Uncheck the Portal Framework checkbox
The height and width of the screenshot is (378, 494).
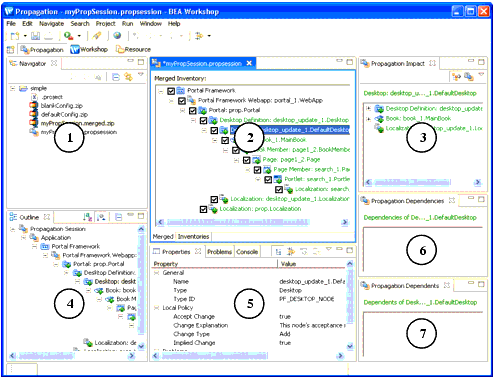pyautogui.click(x=171, y=91)
